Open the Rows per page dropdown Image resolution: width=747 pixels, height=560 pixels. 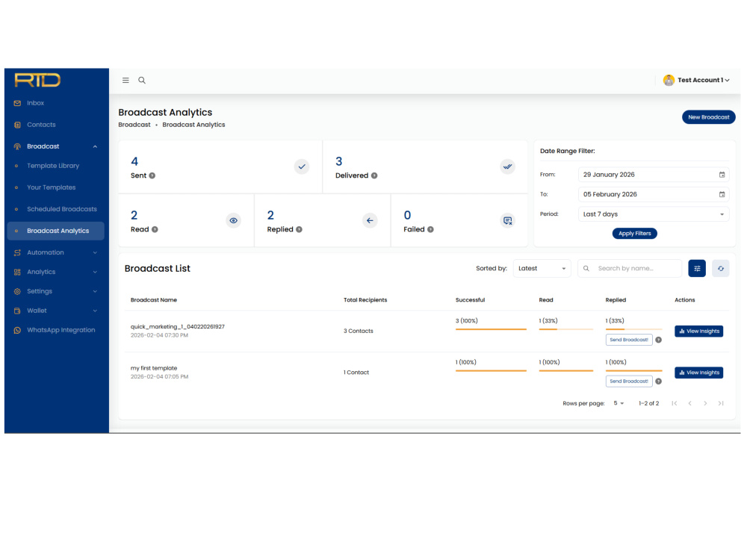tap(619, 403)
